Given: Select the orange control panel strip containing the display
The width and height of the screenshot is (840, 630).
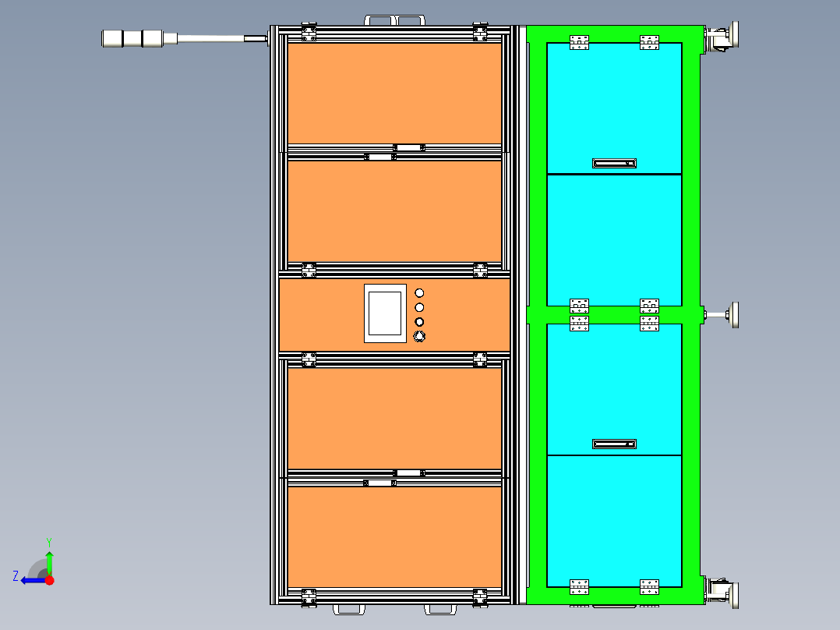Looking at the screenshot, I should tap(394, 315).
